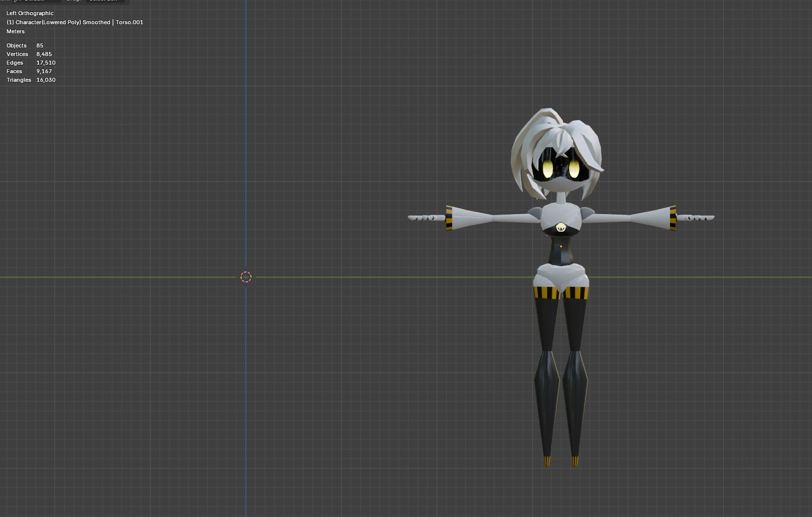This screenshot has width=812, height=517.
Task: Click the Torso.001 object name text
Action: tap(129, 22)
